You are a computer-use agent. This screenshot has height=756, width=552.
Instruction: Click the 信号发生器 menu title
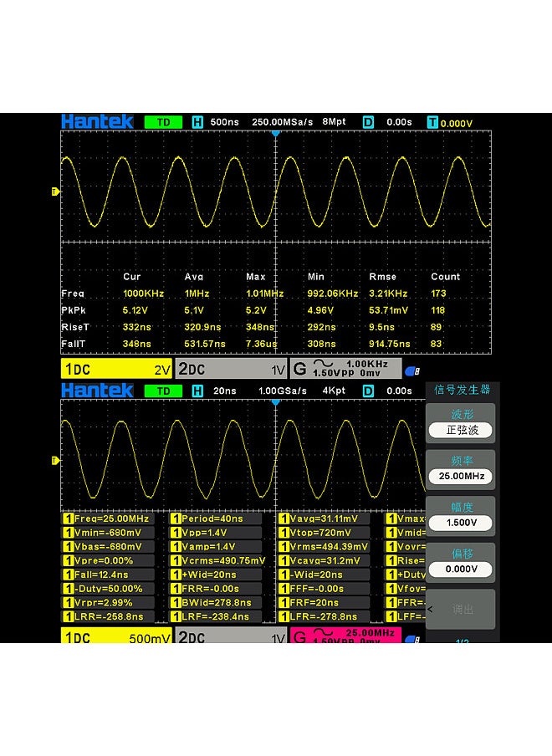462,390
